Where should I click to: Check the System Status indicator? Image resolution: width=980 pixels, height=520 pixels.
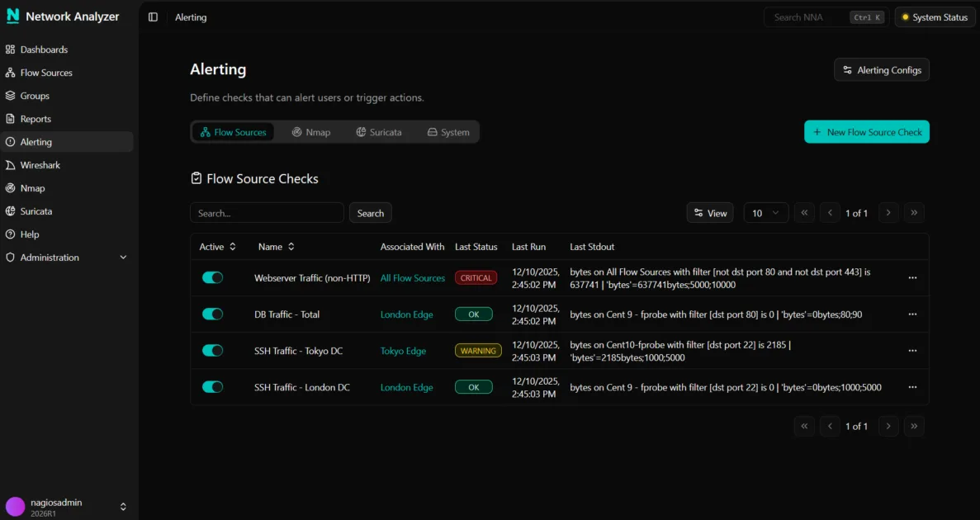pos(935,17)
